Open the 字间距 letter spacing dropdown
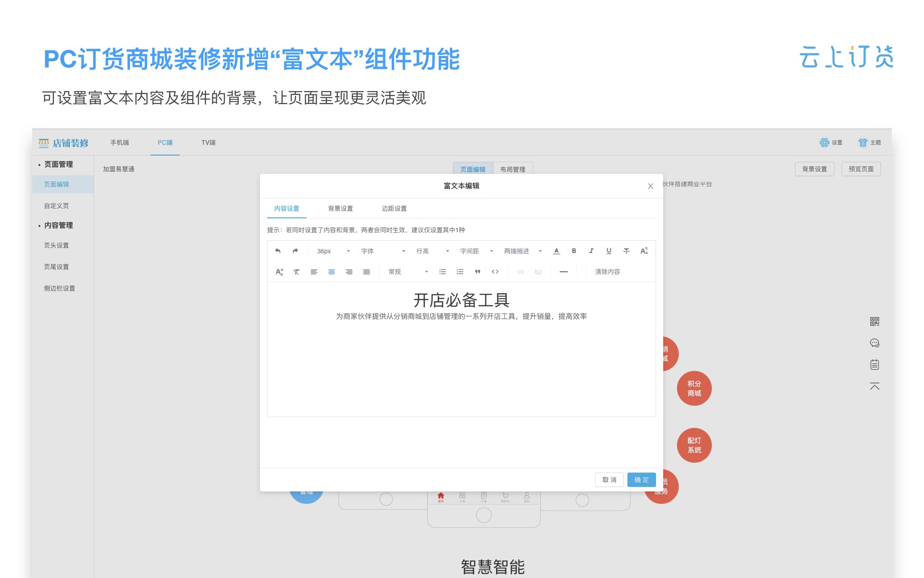This screenshot has width=924, height=578. [x=476, y=251]
